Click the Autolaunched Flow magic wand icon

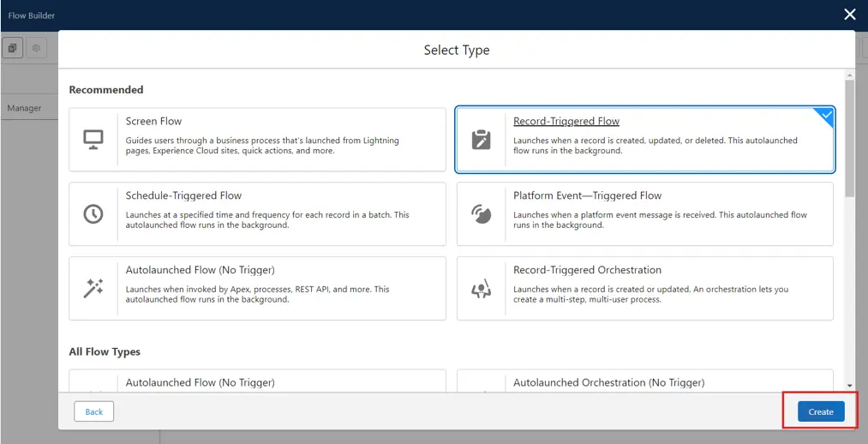pos(93,289)
